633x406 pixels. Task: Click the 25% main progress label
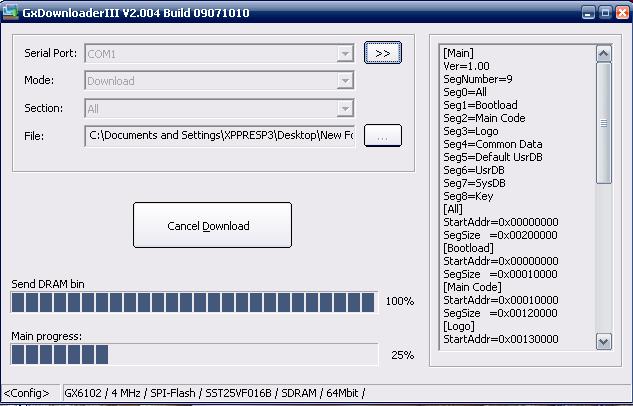pyautogui.click(x=402, y=355)
